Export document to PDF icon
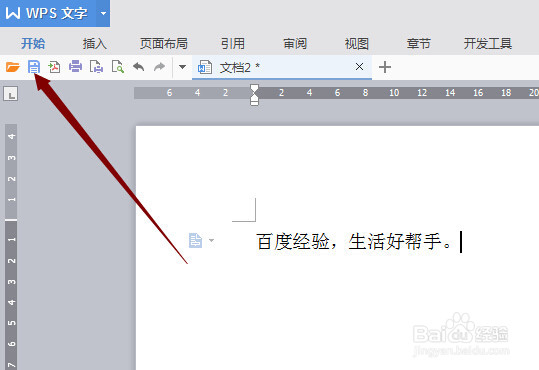This screenshot has height=370, width=539. [54, 67]
